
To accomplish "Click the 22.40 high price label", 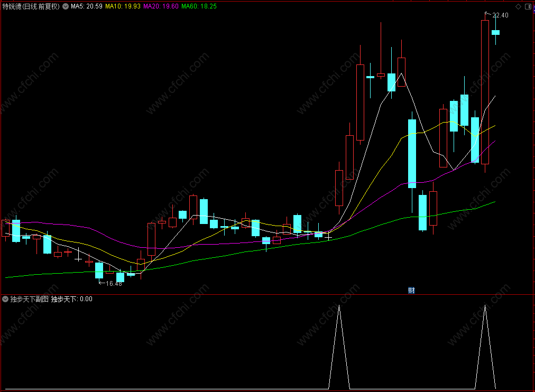I will [x=500, y=15].
